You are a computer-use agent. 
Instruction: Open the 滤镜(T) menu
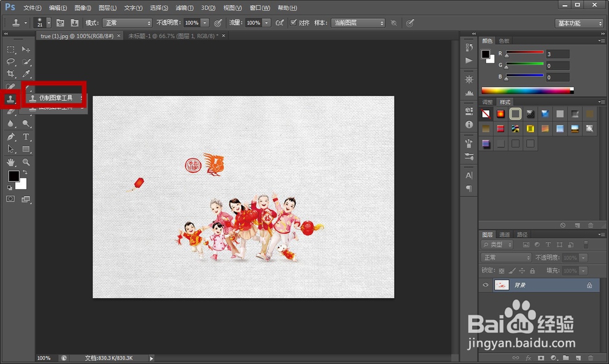(184, 8)
